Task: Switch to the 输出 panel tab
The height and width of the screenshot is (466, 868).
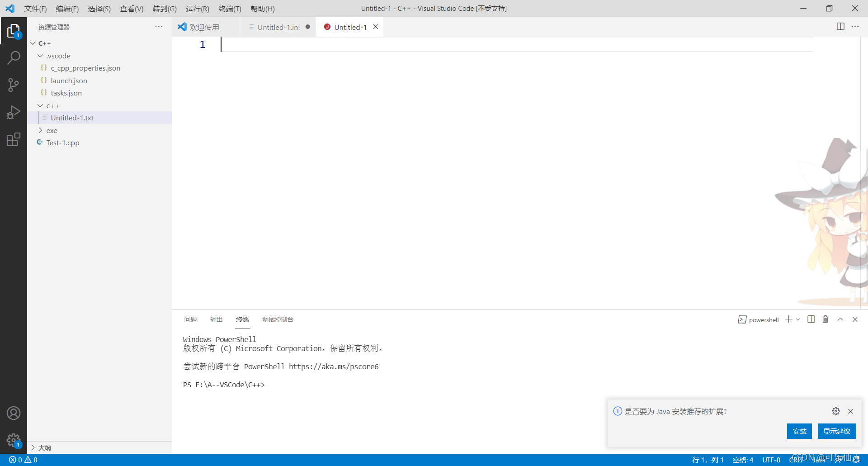Action: (x=217, y=319)
